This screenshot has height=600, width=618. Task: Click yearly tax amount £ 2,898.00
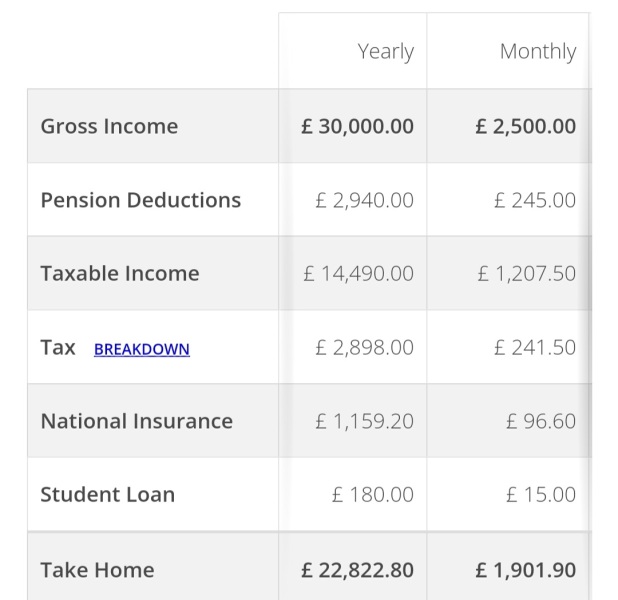tap(365, 348)
